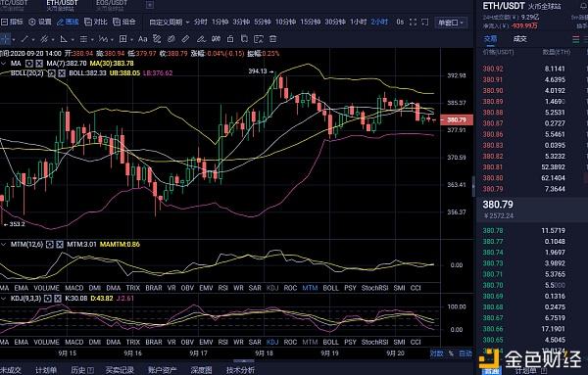This screenshot has height=375, width=588.
Task: Collapse the MTM pane chevron
Action: coord(4,244)
